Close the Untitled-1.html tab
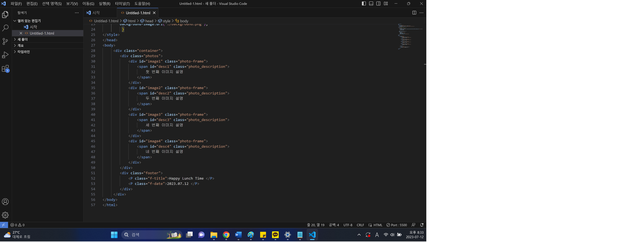This screenshot has height=242, width=644. (154, 13)
